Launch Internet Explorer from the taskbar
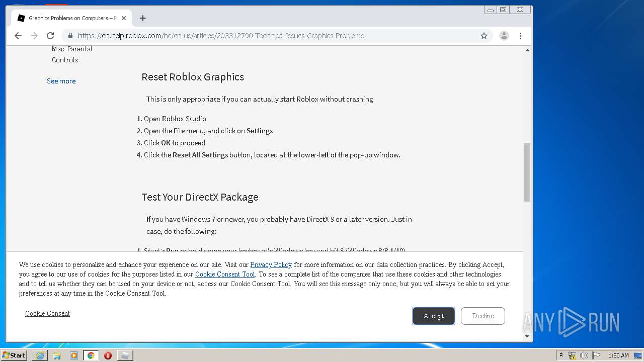 click(40, 355)
